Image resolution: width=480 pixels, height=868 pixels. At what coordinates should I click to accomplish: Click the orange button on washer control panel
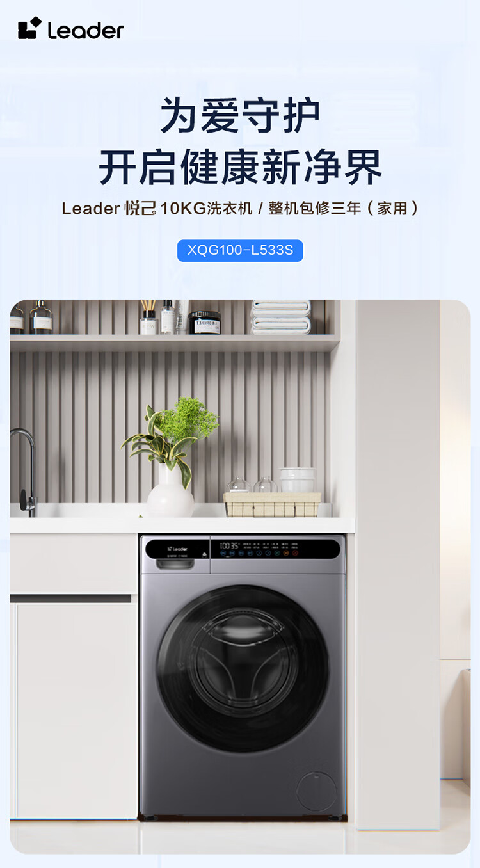[286, 553]
